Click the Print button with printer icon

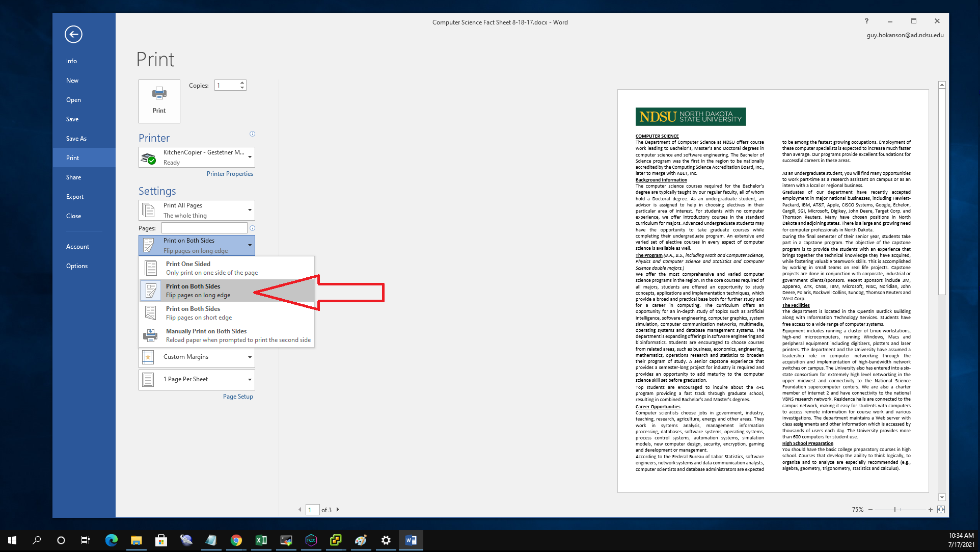point(159,101)
